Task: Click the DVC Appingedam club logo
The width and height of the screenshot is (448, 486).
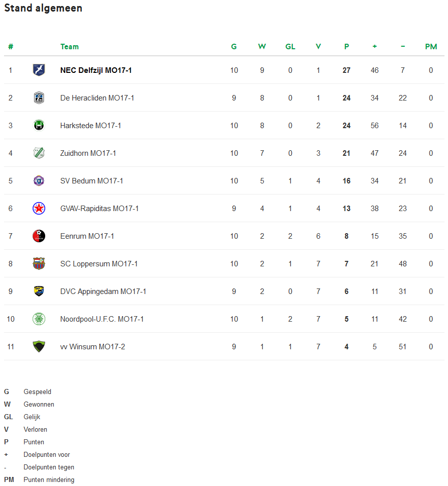Action: pyautogui.click(x=39, y=291)
